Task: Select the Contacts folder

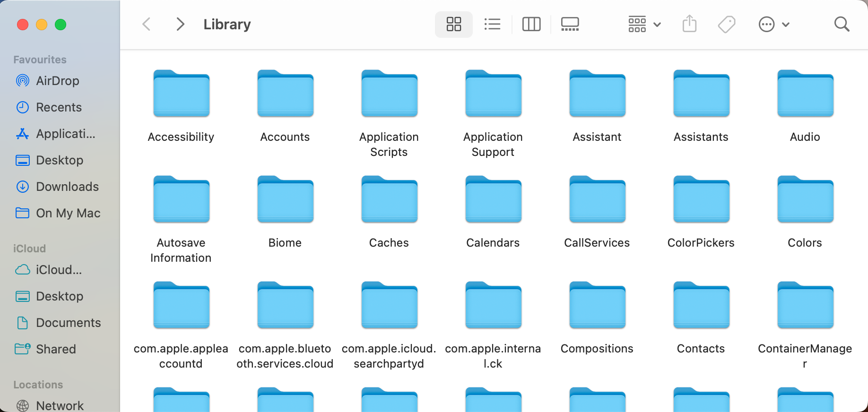Action: (x=701, y=305)
